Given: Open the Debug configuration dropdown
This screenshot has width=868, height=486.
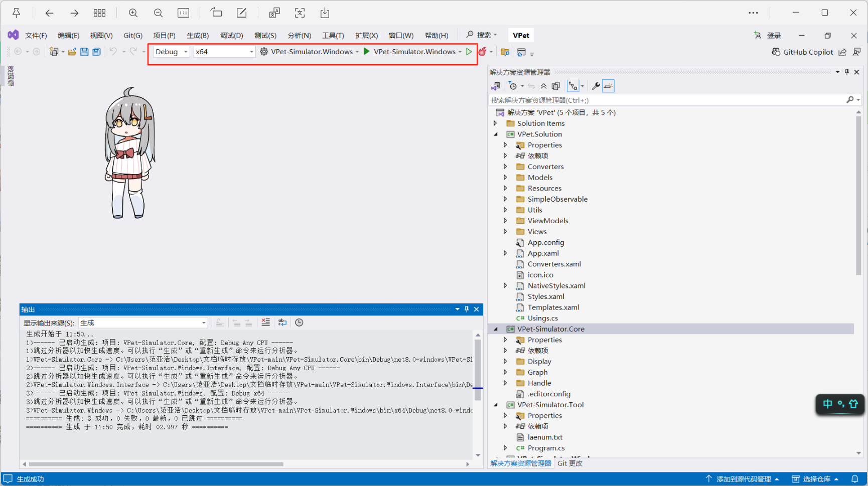Looking at the screenshot, I should (172, 52).
